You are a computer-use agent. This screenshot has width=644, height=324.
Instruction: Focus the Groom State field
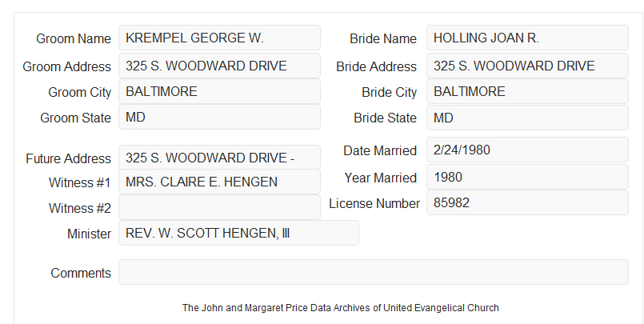click(219, 117)
